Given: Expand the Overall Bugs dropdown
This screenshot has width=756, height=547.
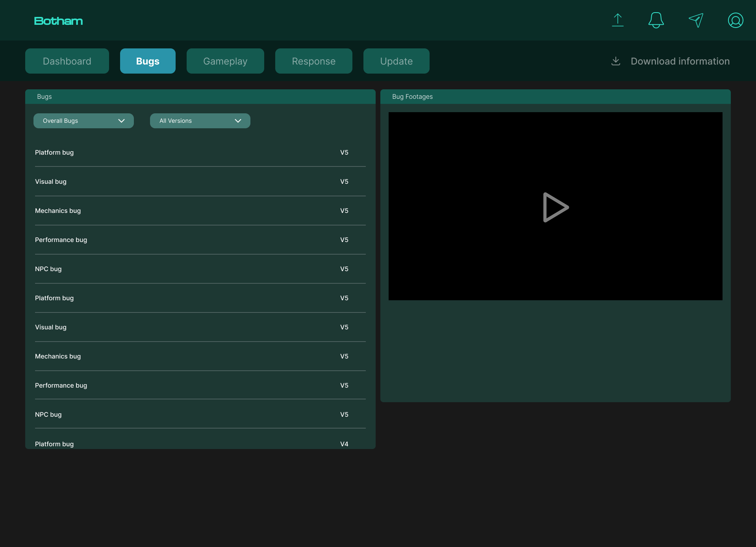Looking at the screenshot, I should click(x=83, y=121).
